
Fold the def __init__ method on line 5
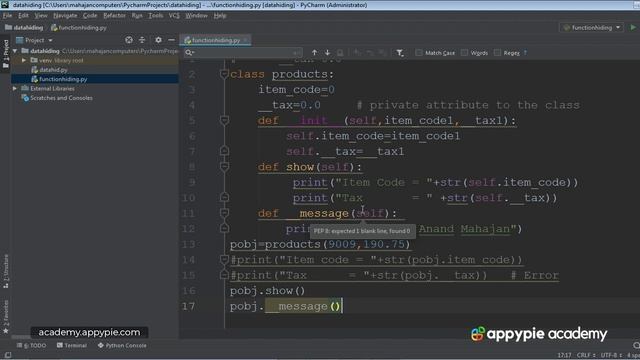pyautogui.click(x=224, y=120)
